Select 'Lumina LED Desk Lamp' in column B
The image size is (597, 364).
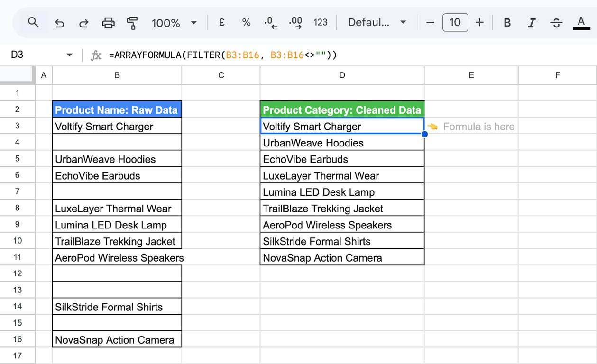117,225
